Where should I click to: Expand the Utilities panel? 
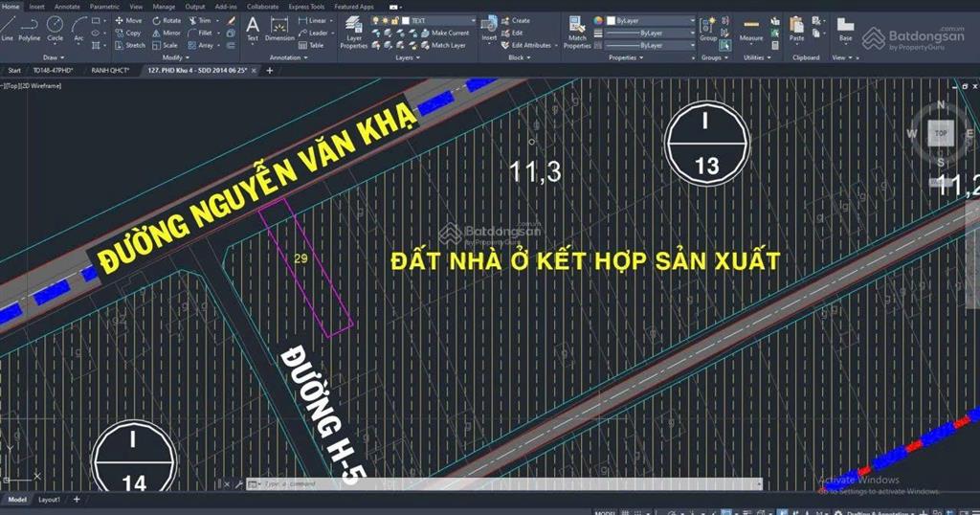[757, 58]
